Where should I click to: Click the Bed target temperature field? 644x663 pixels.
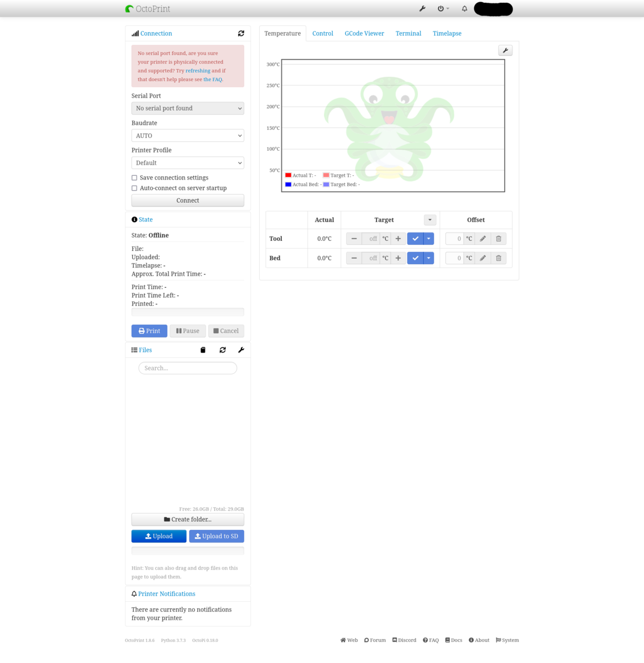pyautogui.click(x=371, y=258)
